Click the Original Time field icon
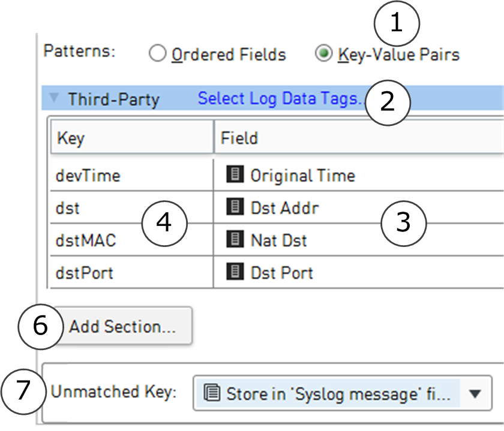 tap(235, 175)
